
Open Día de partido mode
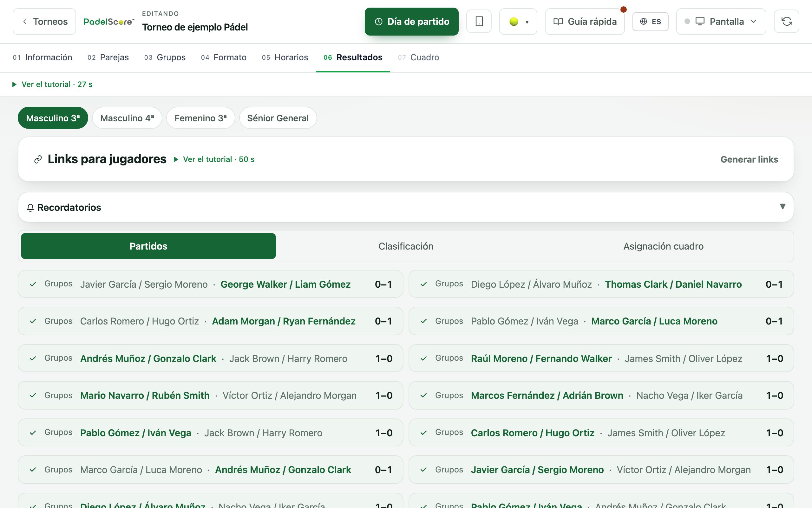[411, 22]
